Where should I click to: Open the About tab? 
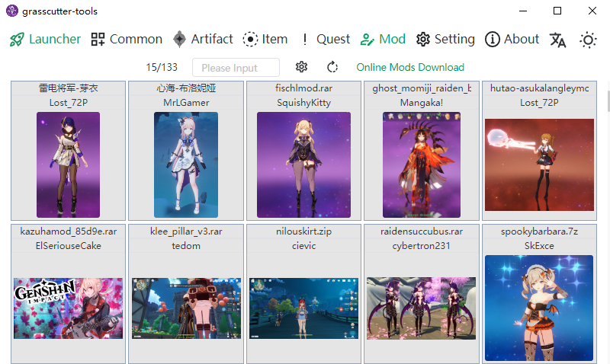512,40
